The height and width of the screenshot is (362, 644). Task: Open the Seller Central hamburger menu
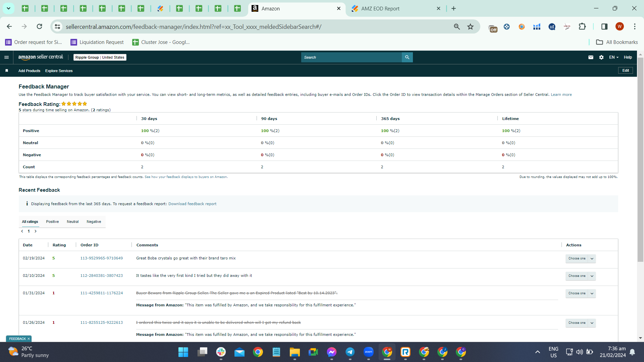(x=6, y=57)
